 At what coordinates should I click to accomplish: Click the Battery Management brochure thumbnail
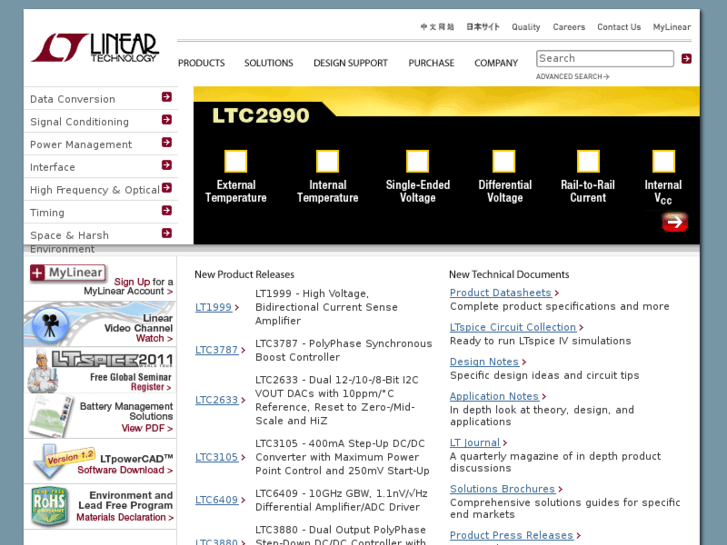(51, 416)
